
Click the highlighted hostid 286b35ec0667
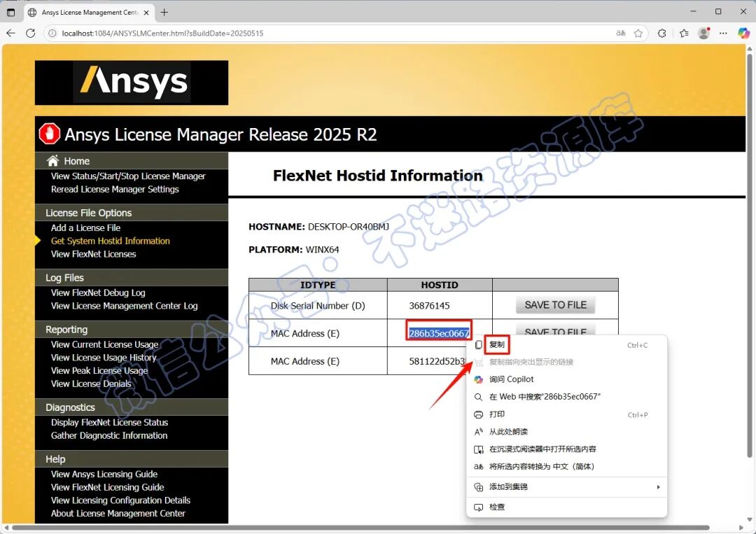tap(439, 333)
